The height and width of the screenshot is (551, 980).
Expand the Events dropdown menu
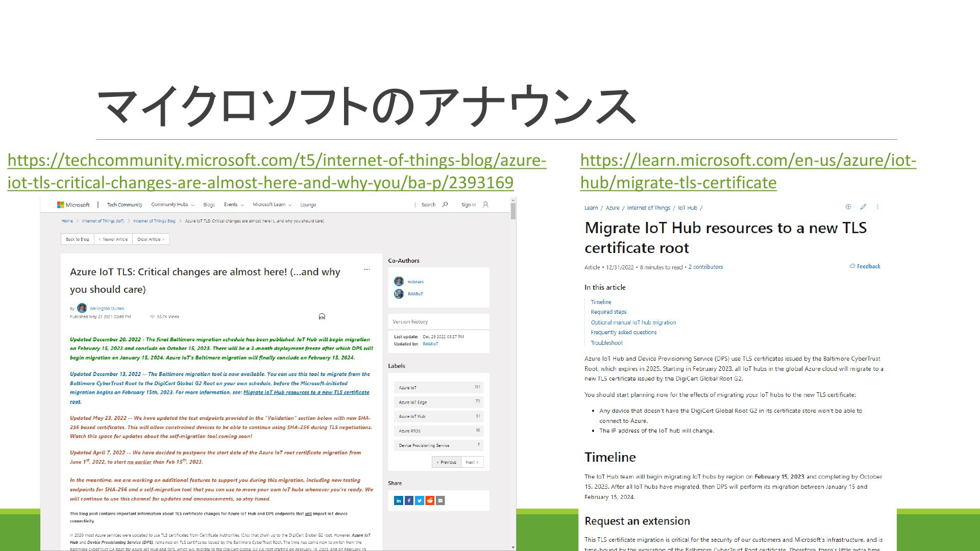tap(234, 205)
